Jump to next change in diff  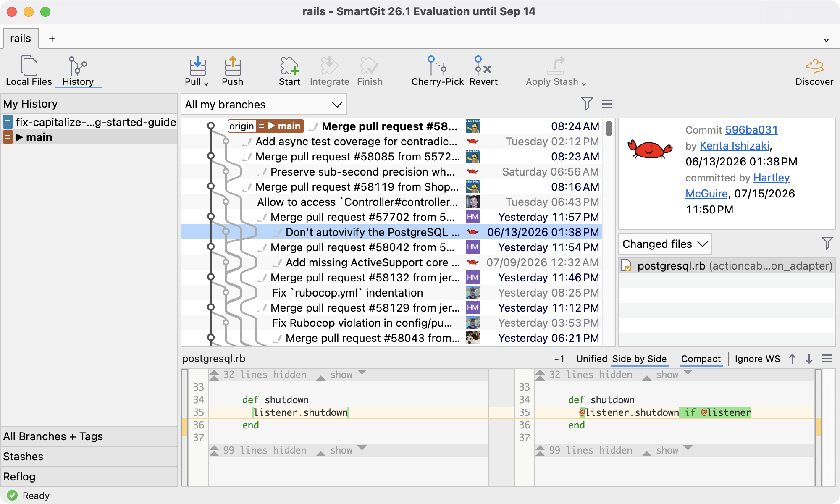[809, 359]
